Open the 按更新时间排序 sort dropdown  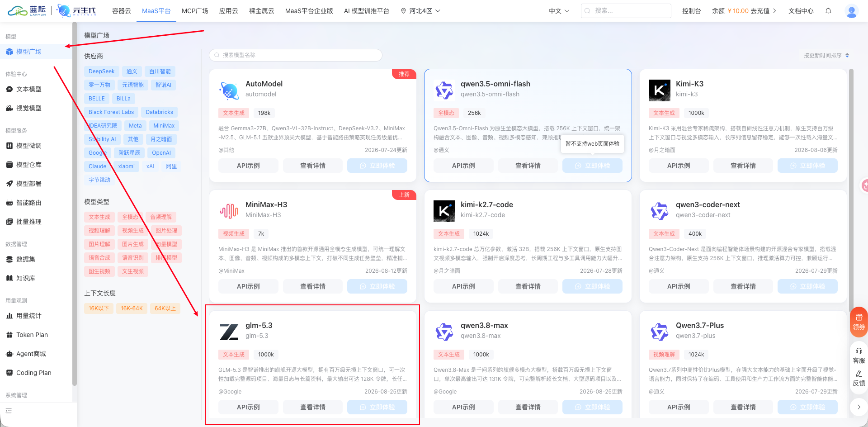826,55
